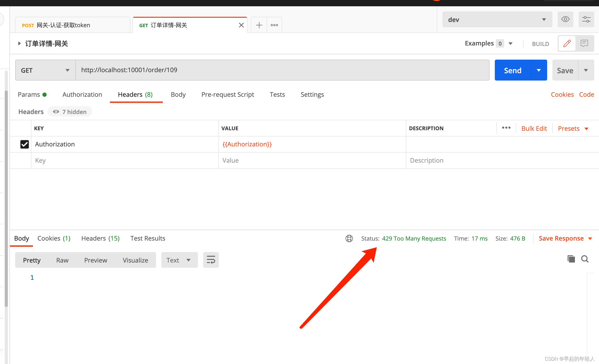
Task: Click the Bulk Edit icon for headers
Action: click(x=535, y=128)
